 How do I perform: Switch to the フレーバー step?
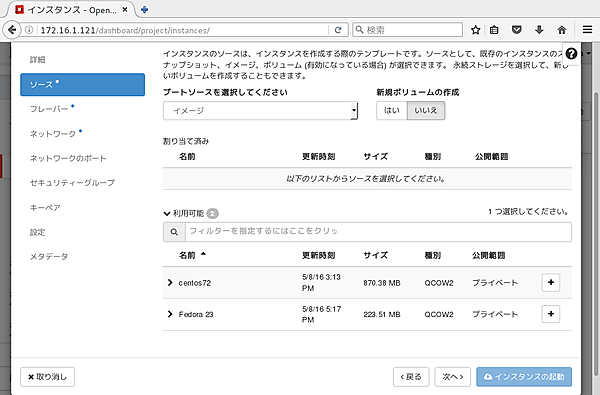[x=49, y=109]
